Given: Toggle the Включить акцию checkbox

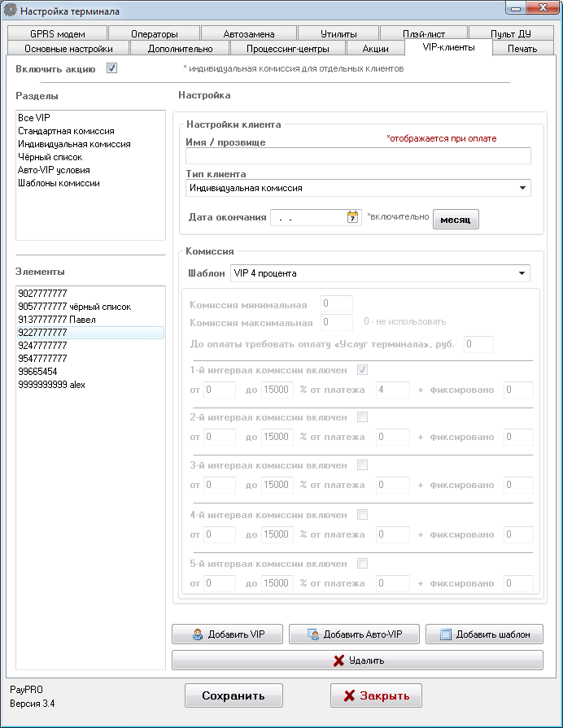Looking at the screenshot, I should point(112,69).
